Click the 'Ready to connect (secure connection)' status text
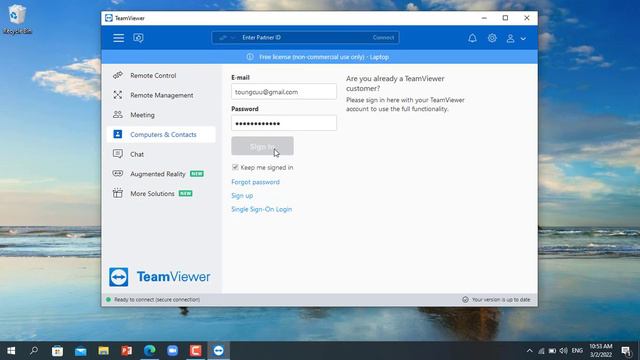 point(157,299)
